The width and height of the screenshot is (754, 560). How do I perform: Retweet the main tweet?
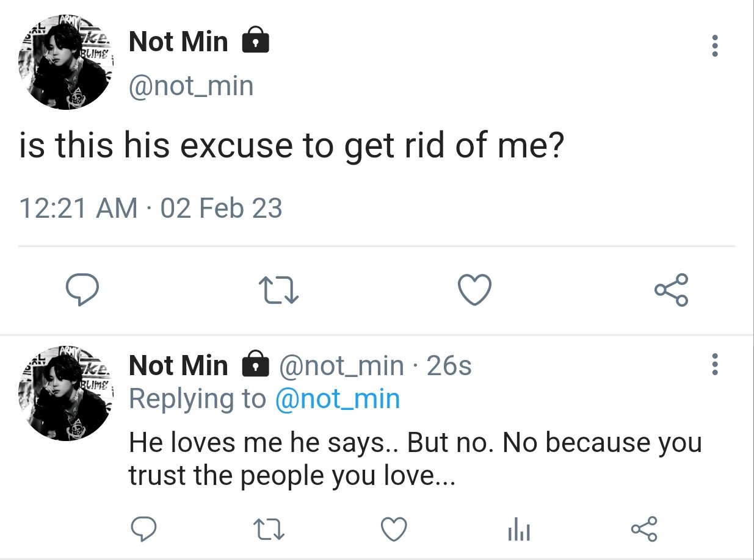point(278,290)
